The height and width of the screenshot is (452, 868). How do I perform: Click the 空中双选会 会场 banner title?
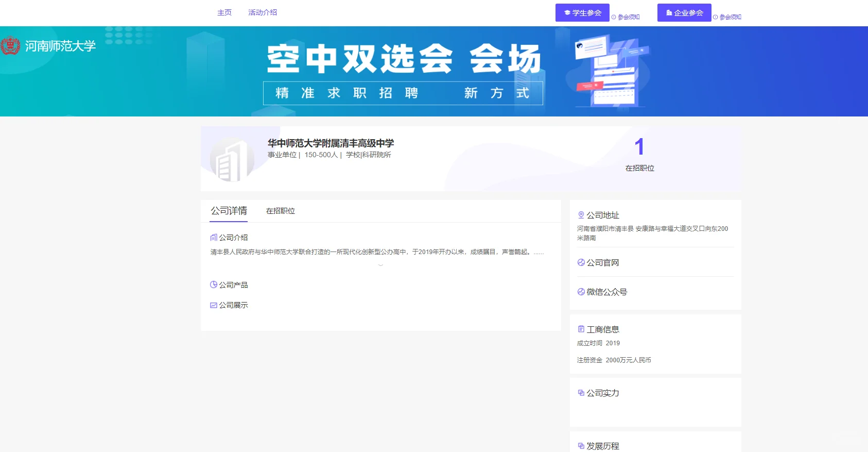[404, 59]
